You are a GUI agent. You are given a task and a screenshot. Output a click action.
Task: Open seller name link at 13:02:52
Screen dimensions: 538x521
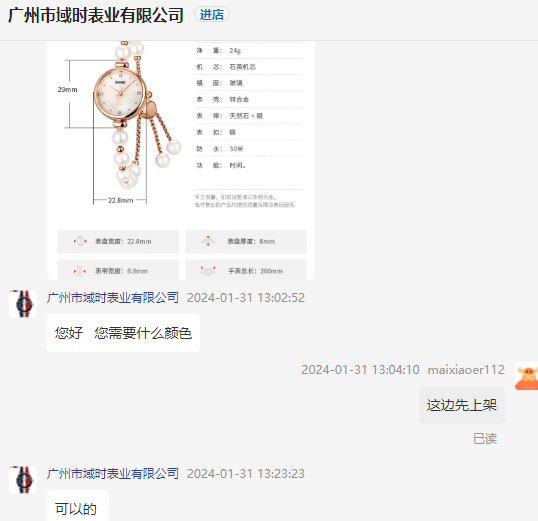(113, 298)
